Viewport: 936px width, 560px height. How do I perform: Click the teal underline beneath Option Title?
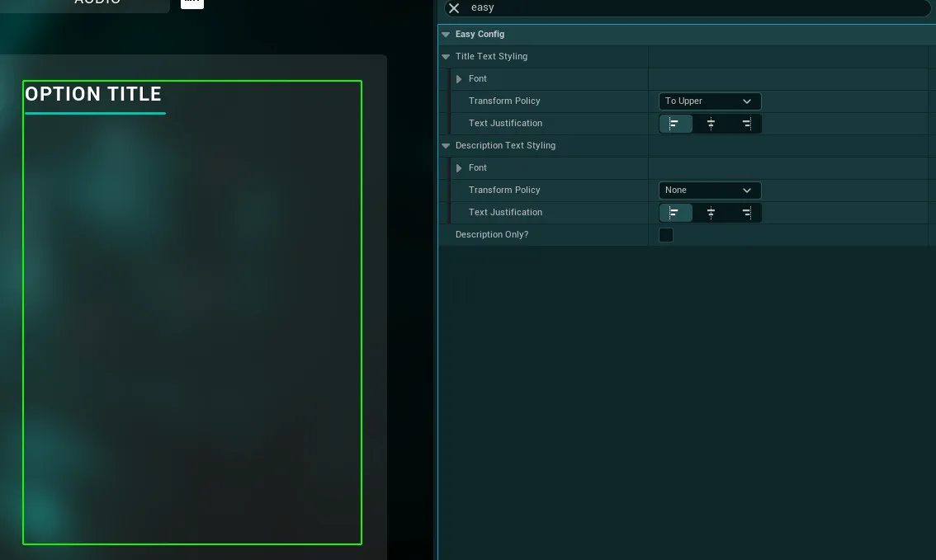click(96, 113)
